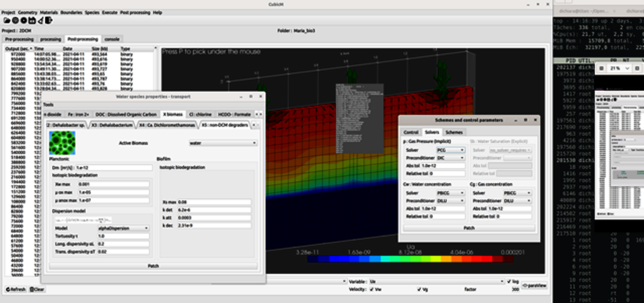Open the Gas Pressure PCG solver dropdown
The width and height of the screenshot is (644, 303).
click(450, 150)
